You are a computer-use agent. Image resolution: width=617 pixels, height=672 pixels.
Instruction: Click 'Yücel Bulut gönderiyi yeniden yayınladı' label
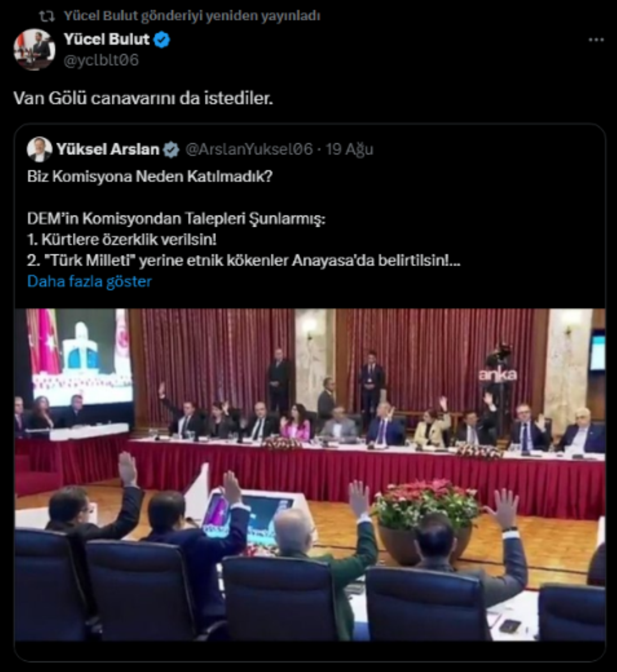[192, 16]
